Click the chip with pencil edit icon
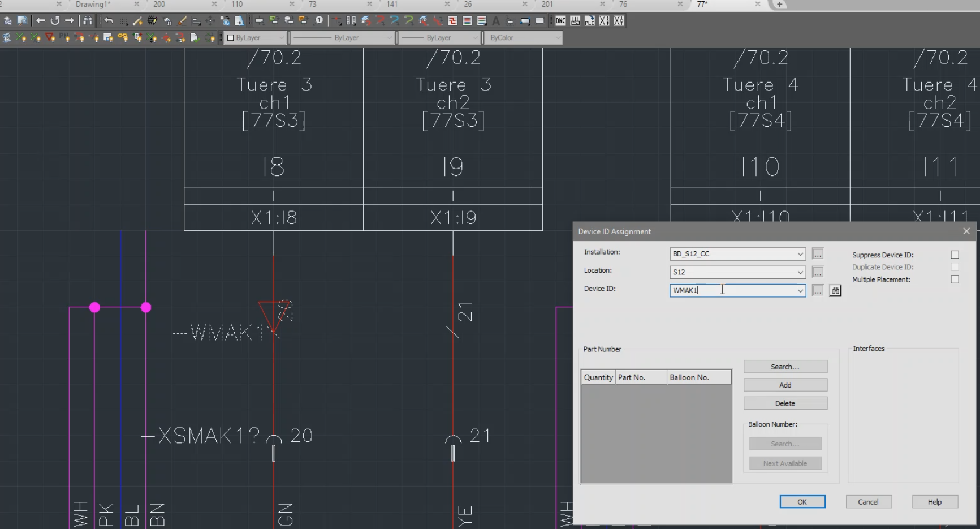 click(152, 20)
